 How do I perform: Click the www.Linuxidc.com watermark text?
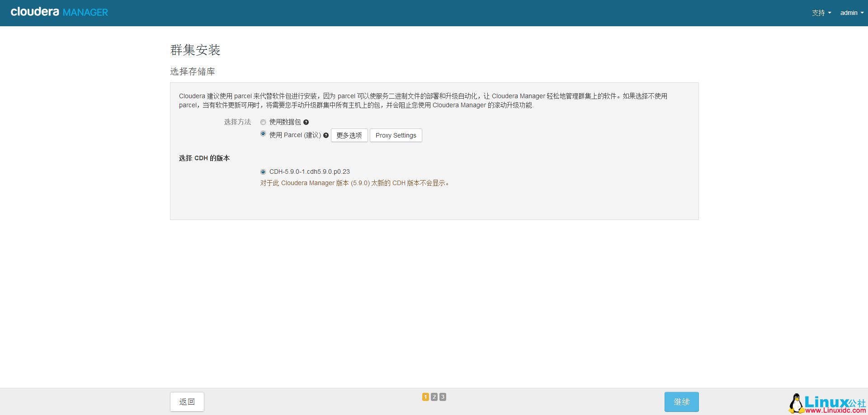click(835, 410)
